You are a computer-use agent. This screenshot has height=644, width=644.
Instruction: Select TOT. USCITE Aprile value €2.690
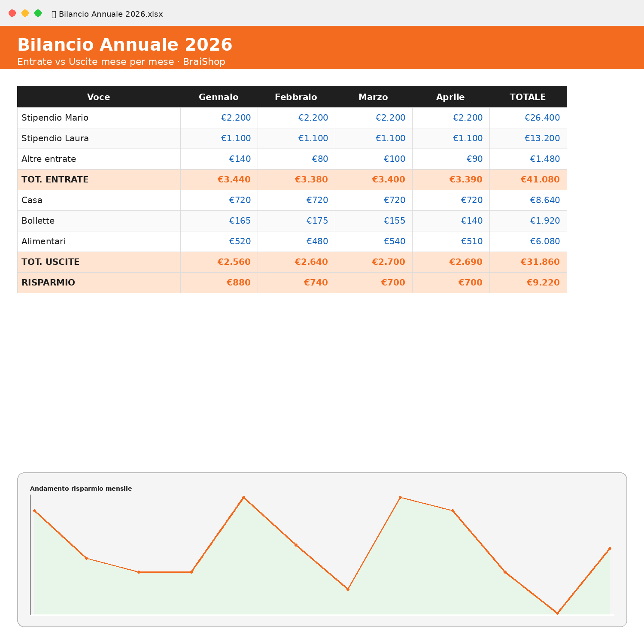point(451,262)
